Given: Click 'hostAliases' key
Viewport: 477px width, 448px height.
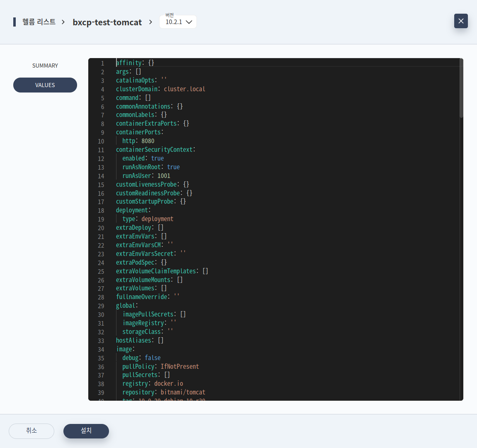Looking at the screenshot, I should 133,340.
